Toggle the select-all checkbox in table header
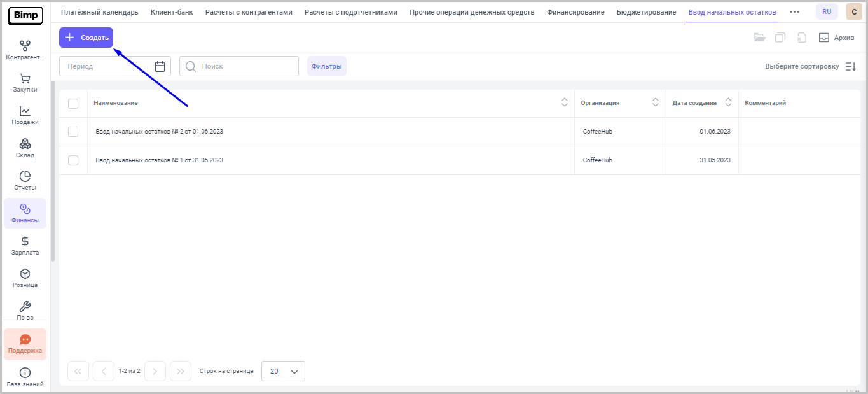The image size is (868, 394). coord(73,103)
